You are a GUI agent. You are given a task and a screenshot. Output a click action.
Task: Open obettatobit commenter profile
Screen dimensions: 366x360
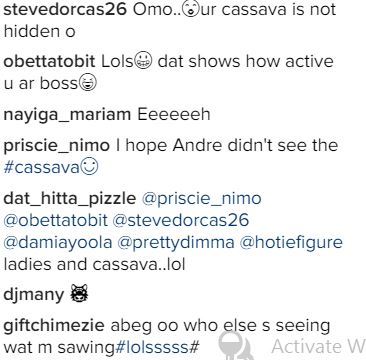49,62
